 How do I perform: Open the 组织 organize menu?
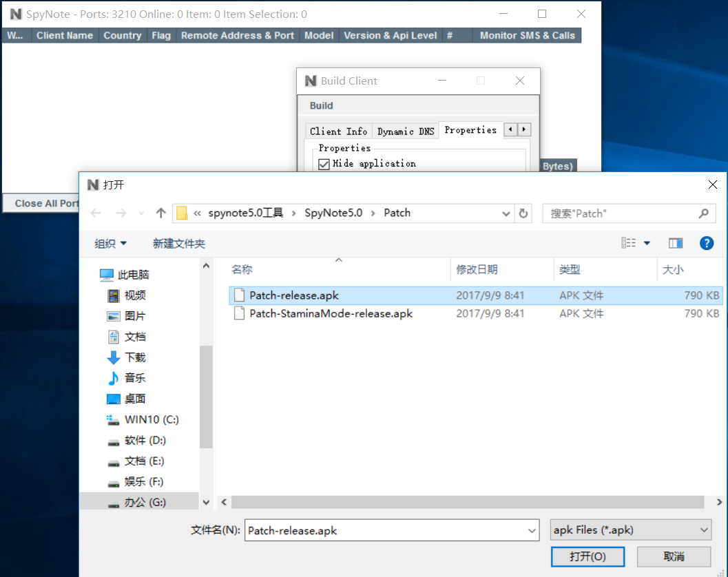(x=110, y=243)
